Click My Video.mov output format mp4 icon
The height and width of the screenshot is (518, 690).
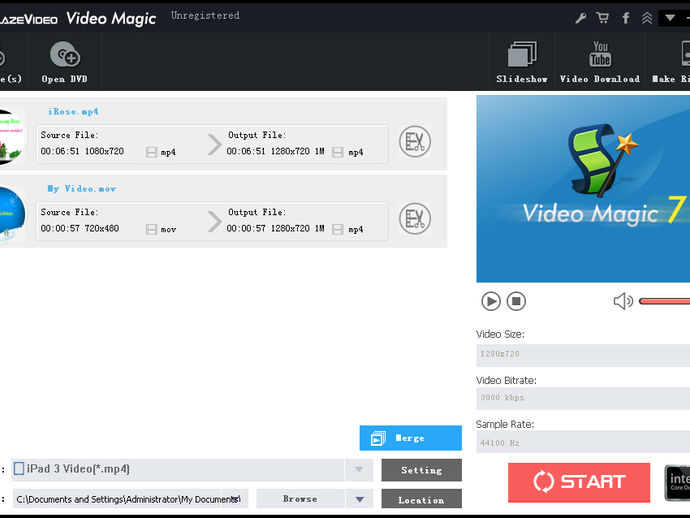[x=338, y=229]
